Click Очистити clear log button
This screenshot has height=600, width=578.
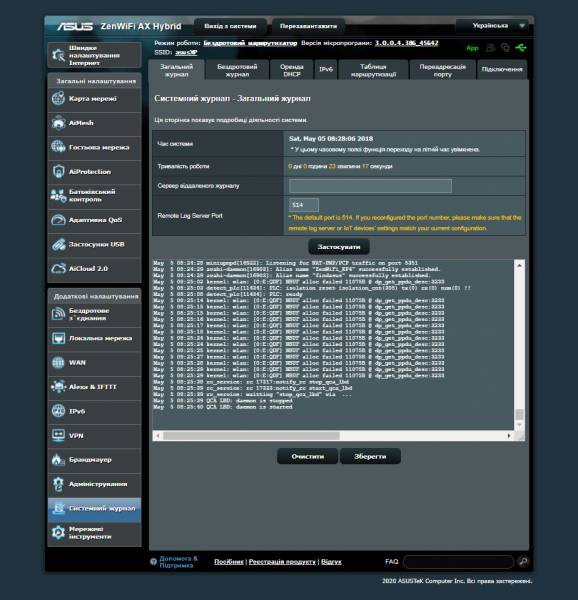308,456
